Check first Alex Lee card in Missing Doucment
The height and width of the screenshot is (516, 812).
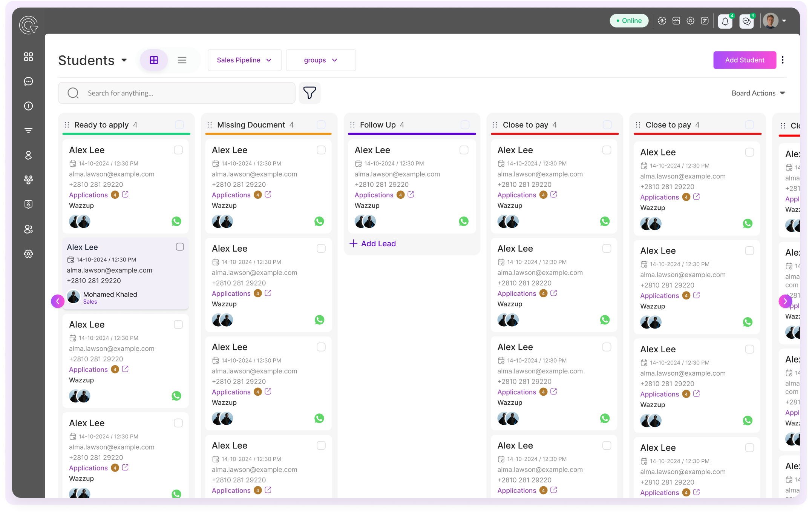click(x=321, y=150)
